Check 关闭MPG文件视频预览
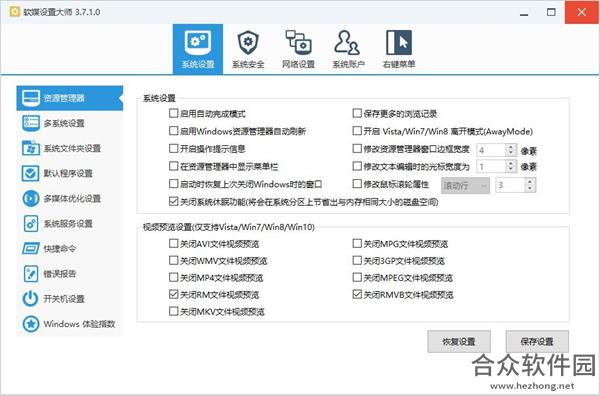 [357, 243]
